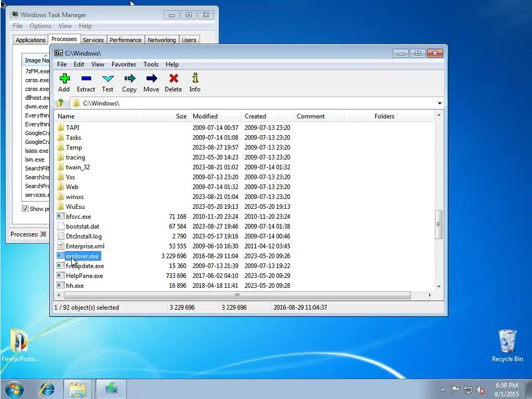Open the Favorites menu

(x=124, y=64)
